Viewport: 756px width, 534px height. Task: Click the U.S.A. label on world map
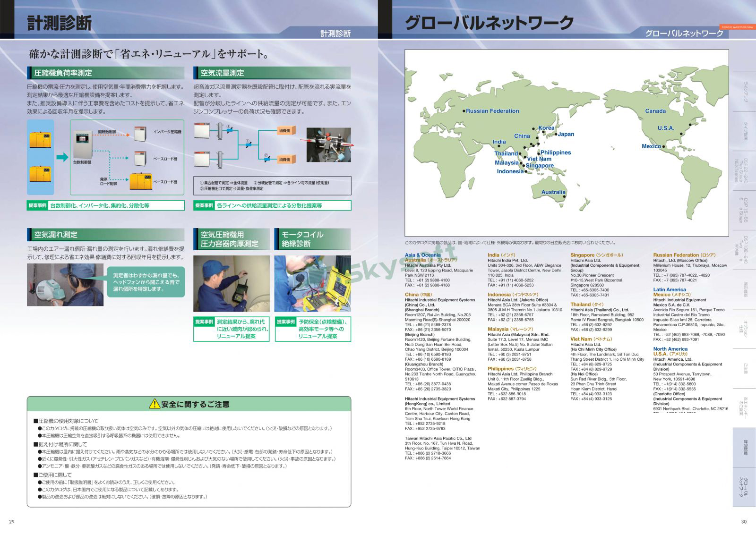[666, 128]
